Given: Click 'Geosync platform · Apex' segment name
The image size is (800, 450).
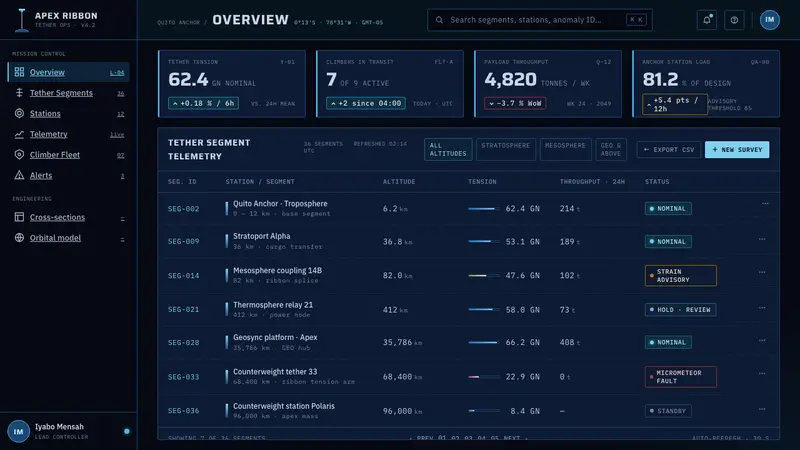Looking at the screenshot, I should click(275, 337).
